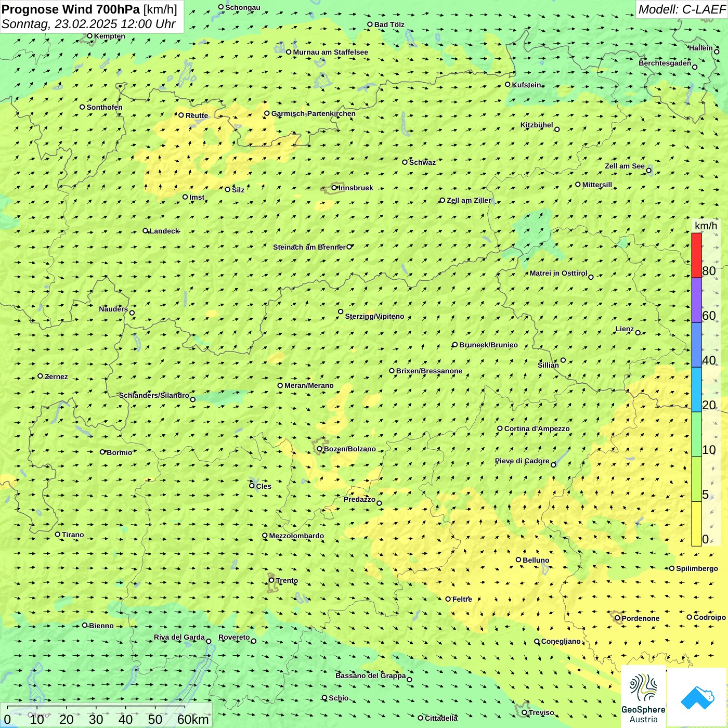Select the Berchtesgaden label
The width and height of the screenshot is (728, 728).
click(x=665, y=63)
